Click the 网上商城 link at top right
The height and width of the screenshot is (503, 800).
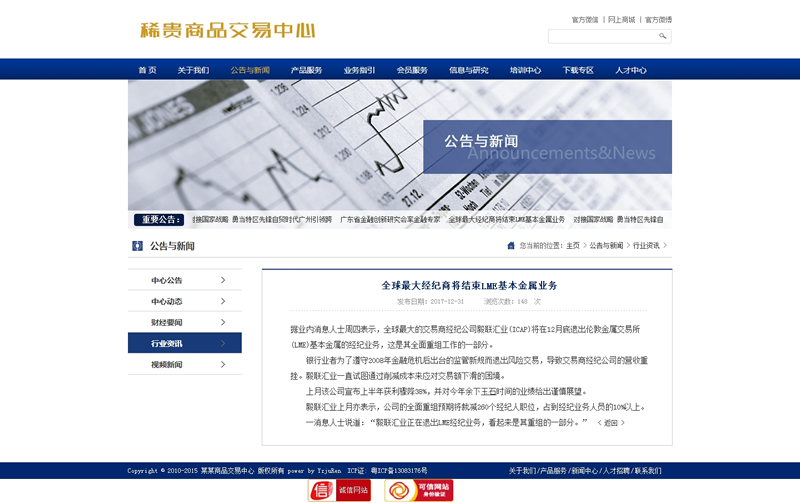coord(621,19)
